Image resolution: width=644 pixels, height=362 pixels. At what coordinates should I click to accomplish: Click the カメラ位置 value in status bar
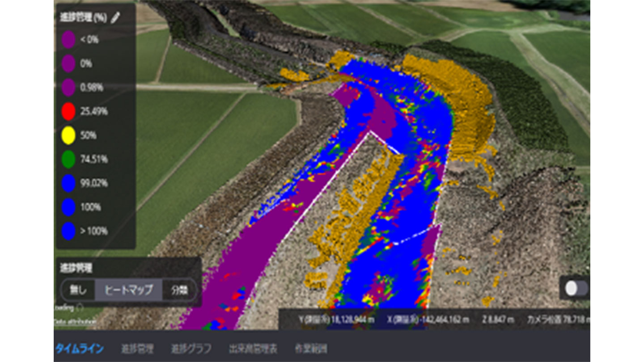click(x=558, y=320)
